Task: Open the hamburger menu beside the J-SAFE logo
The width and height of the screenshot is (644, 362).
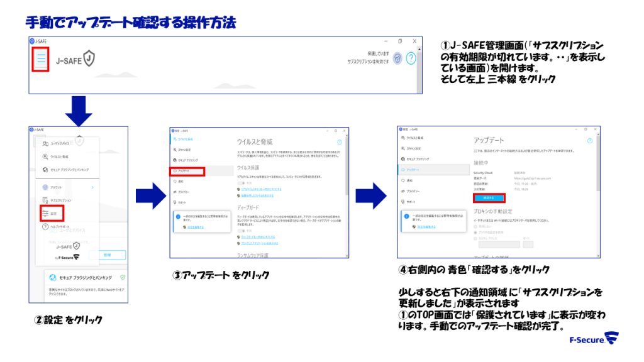Action: point(41,59)
